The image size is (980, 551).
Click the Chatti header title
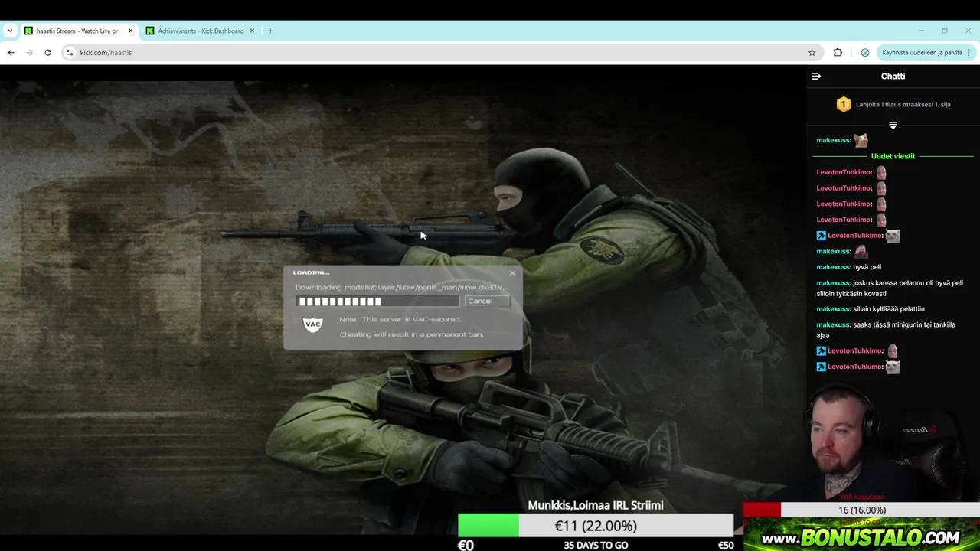(x=893, y=76)
